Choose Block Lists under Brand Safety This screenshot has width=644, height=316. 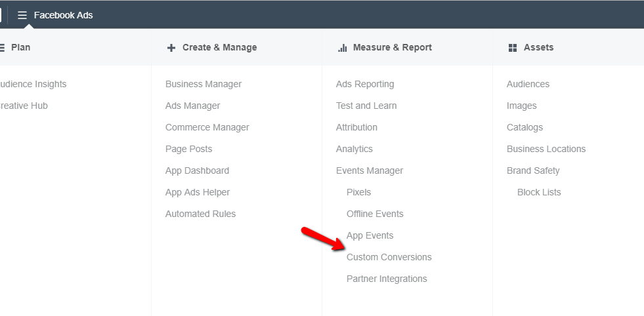(x=539, y=193)
